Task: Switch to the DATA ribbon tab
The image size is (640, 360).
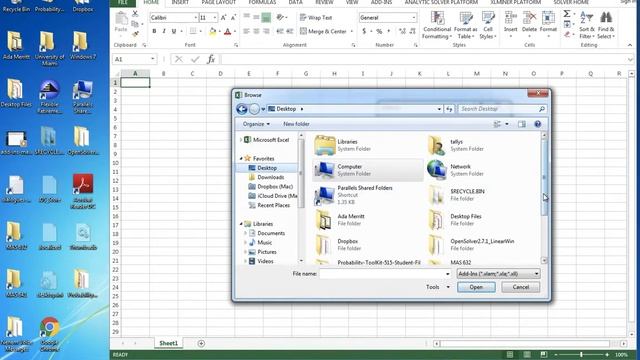Action: click(x=296, y=2)
